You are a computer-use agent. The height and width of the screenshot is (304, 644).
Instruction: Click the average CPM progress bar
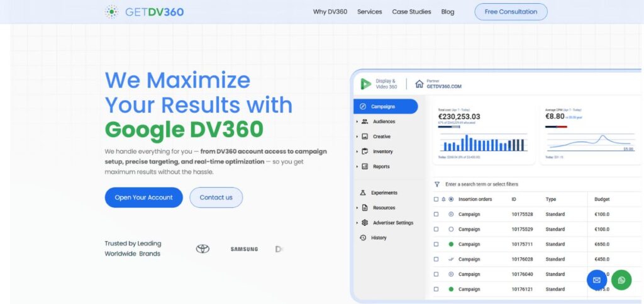tap(556, 127)
